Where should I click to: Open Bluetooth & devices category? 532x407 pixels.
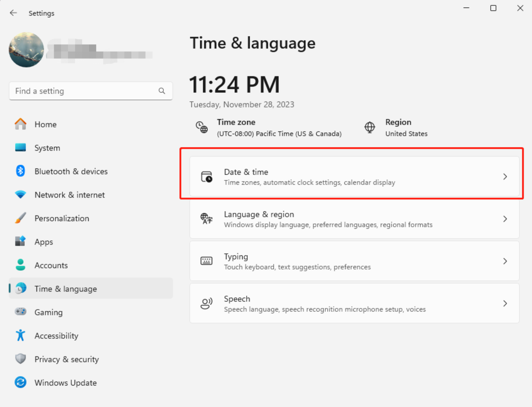tap(71, 171)
